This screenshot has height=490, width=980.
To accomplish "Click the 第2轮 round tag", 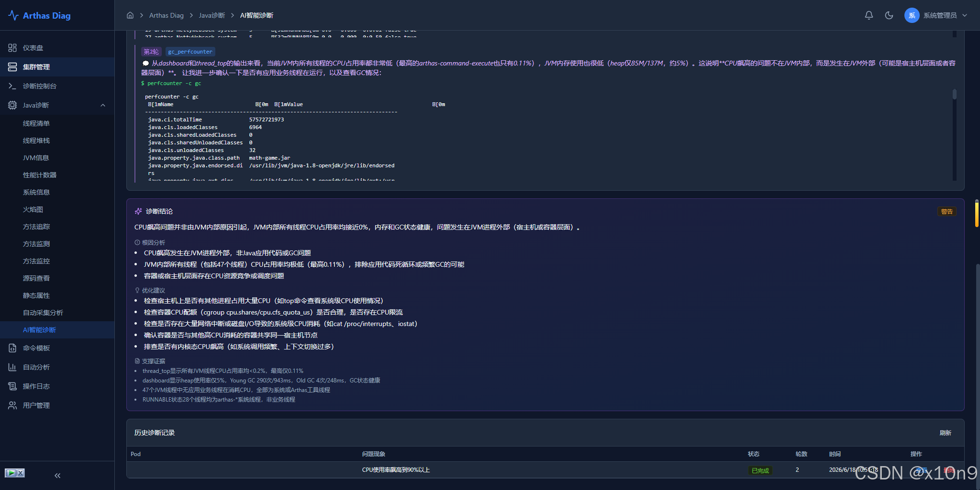I will click(151, 52).
